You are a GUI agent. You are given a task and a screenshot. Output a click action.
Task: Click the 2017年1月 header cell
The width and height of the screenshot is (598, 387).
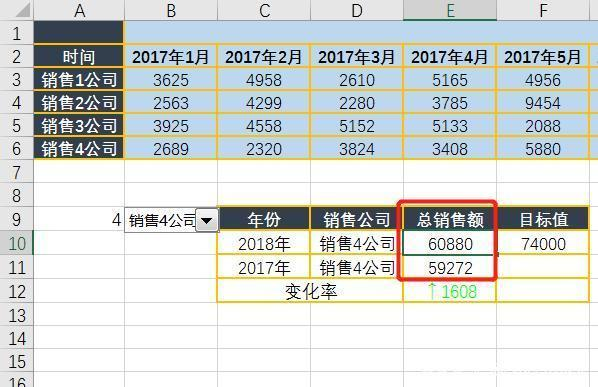(171, 57)
